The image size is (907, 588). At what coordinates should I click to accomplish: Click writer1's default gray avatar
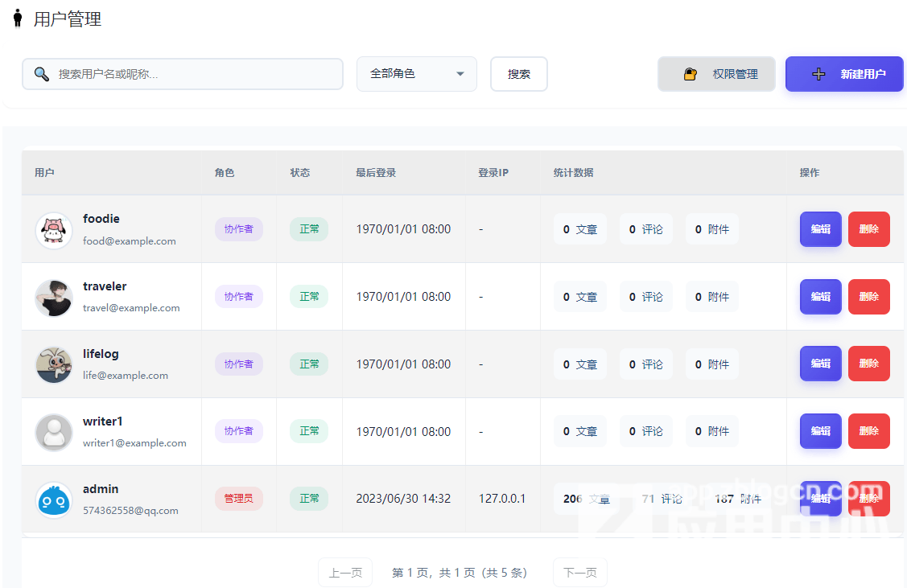[54, 433]
